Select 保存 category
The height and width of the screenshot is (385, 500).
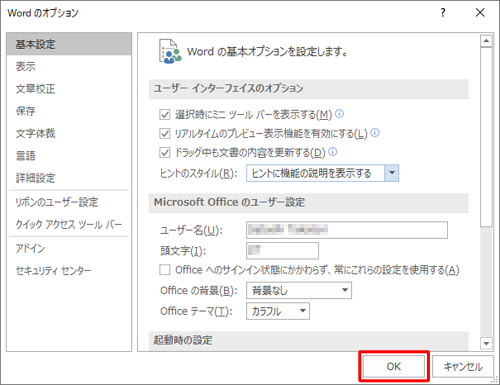[69, 111]
